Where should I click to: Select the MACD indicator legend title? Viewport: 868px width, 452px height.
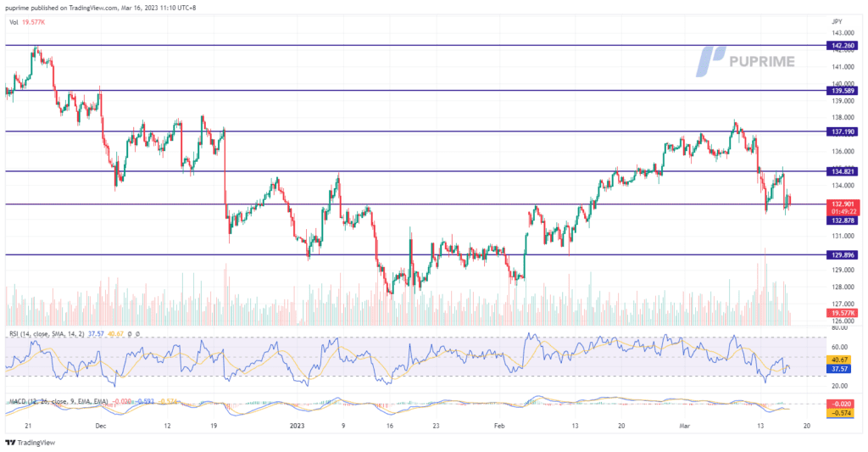coord(58,401)
